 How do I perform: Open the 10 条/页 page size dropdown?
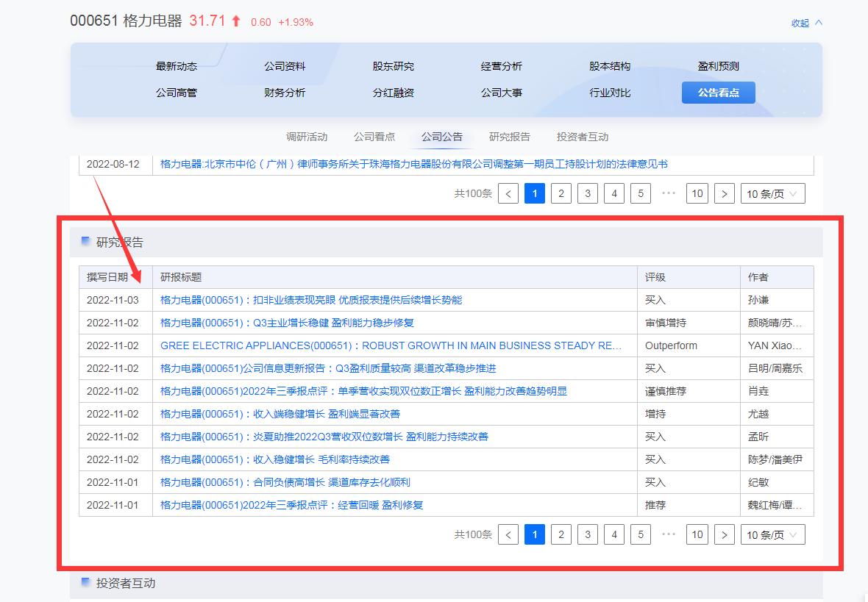tap(772, 534)
